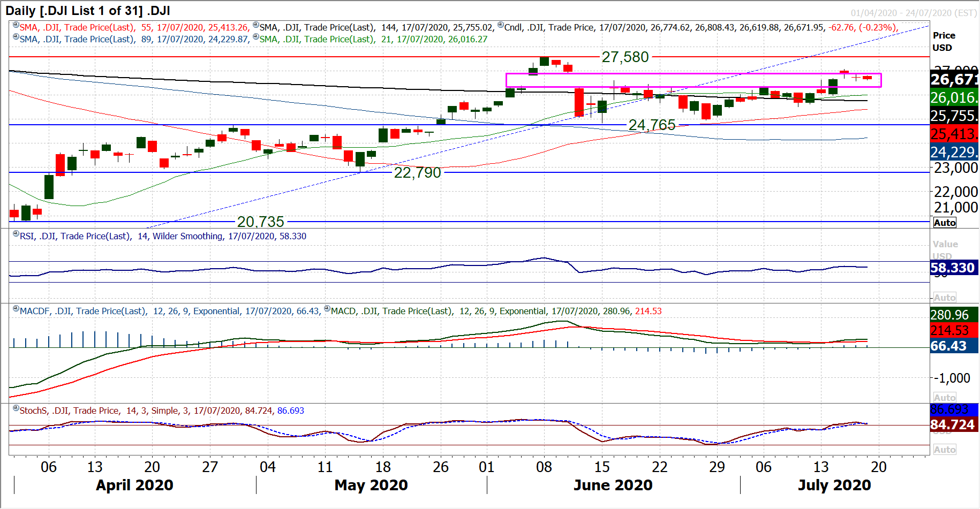Click the dark red 84.724 stochastic value tag

coord(954,424)
